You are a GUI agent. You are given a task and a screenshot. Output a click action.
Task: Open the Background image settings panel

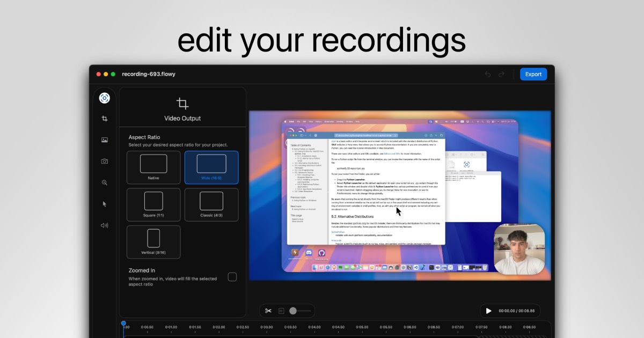click(104, 140)
